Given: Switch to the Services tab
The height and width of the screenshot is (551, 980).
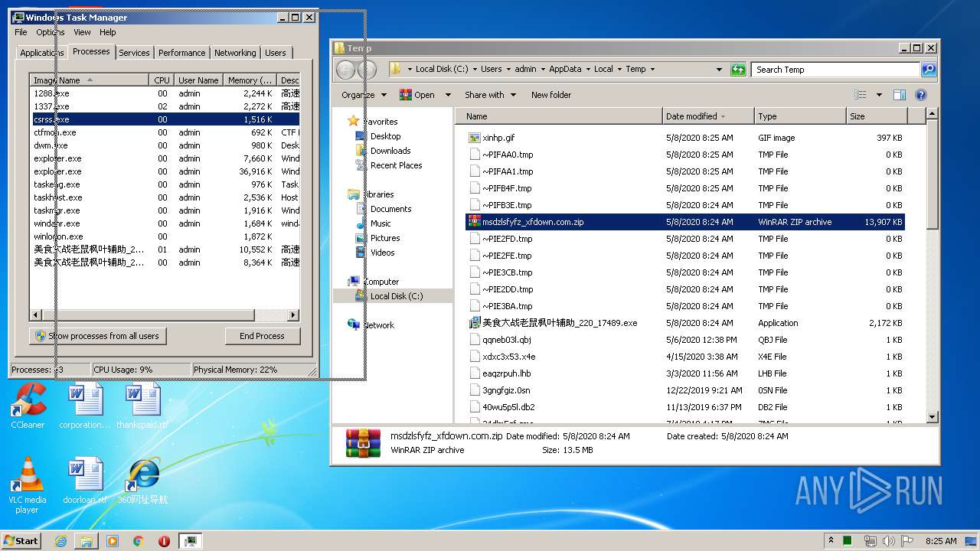Looking at the screenshot, I should coord(134,53).
